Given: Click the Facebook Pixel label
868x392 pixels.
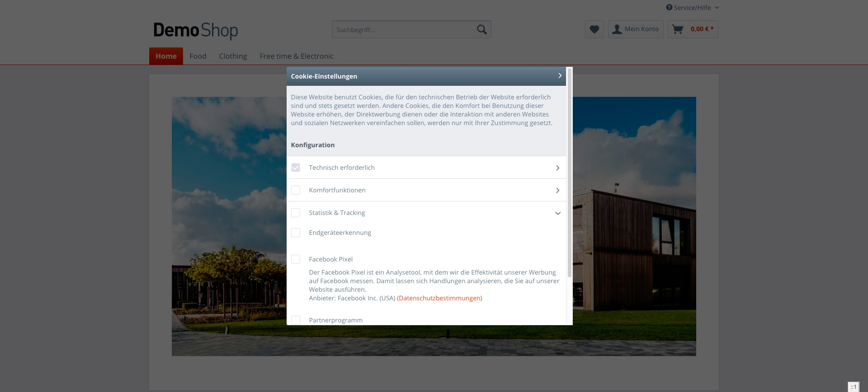Looking at the screenshot, I should pyautogui.click(x=331, y=259).
